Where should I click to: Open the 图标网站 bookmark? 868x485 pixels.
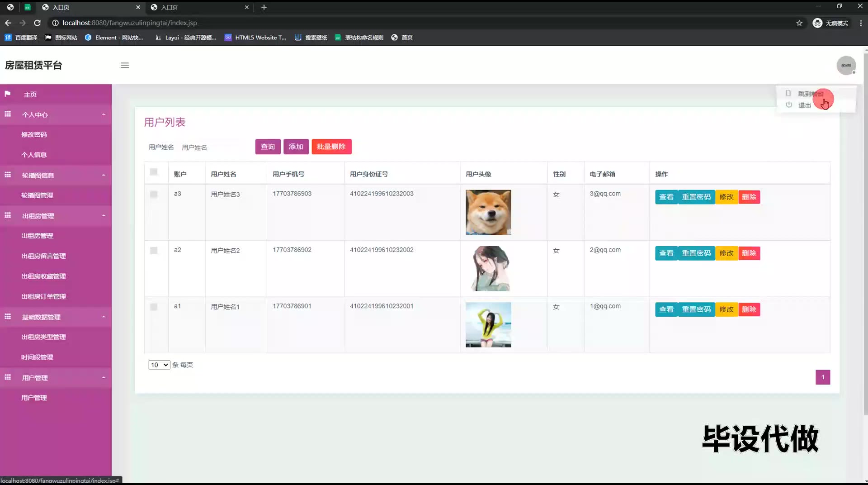tap(61, 38)
